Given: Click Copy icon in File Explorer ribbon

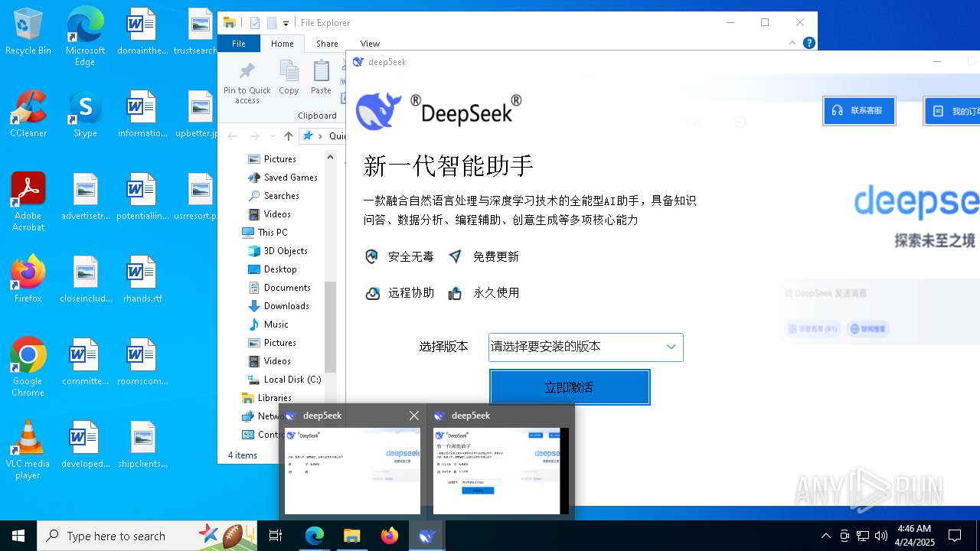Looking at the screenshot, I should coord(289,78).
